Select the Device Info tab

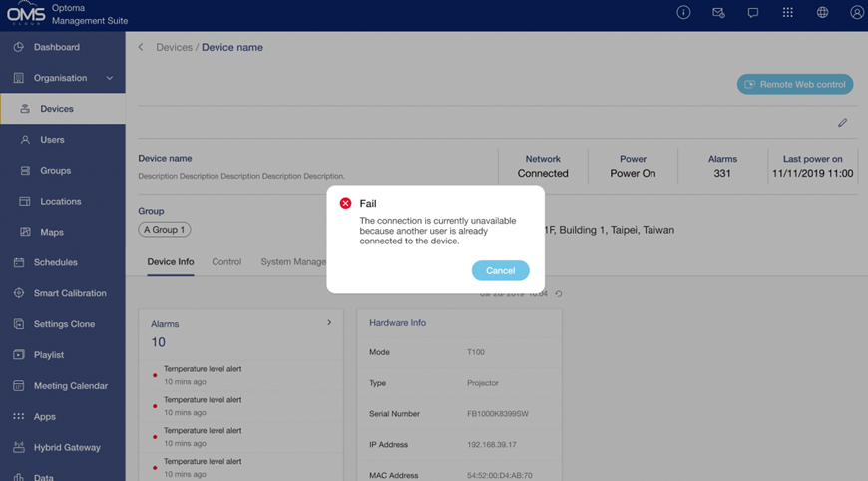171,262
